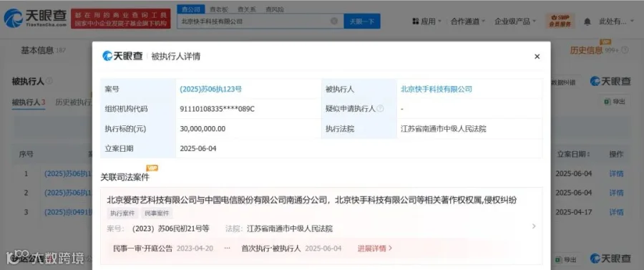Click 进展详情 link in related case
The image size is (644, 270).
374,249
